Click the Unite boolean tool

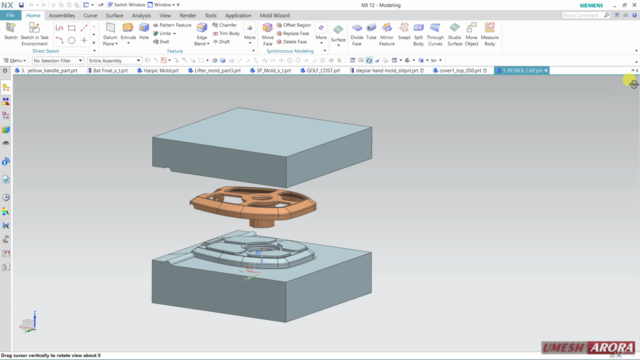click(x=162, y=33)
